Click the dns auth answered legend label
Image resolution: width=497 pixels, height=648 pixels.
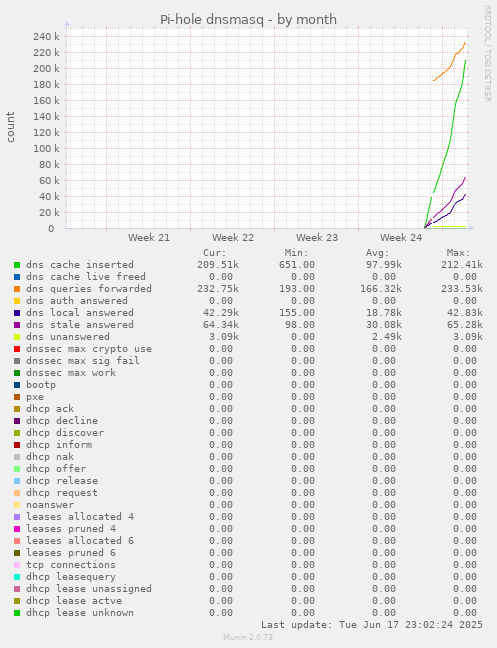(x=77, y=300)
